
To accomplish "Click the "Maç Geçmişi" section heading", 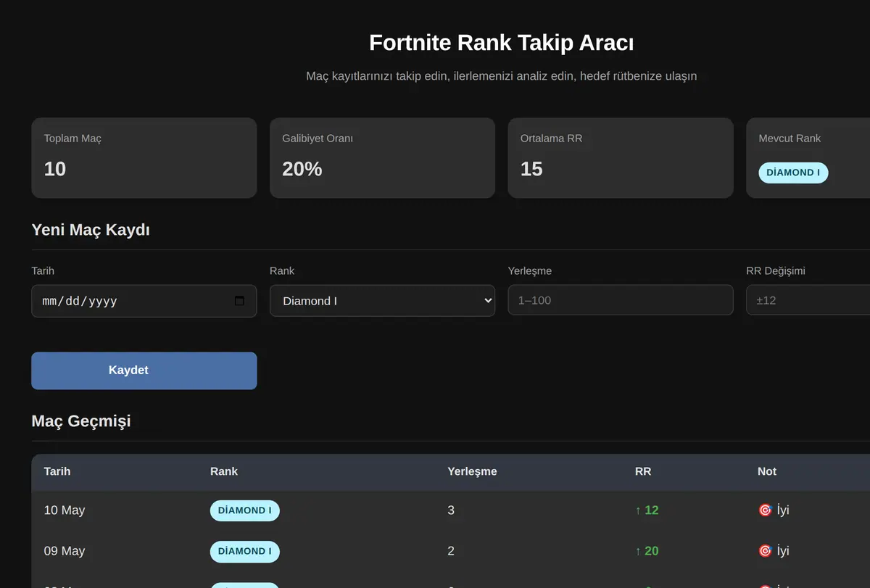I will click(x=81, y=421).
